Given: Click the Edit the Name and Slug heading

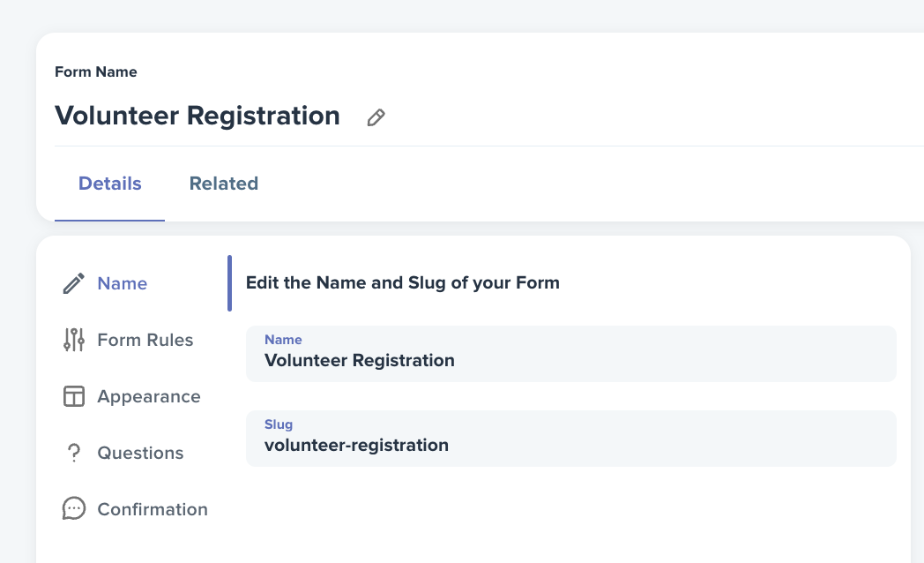Looking at the screenshot, I should click(402, 283).
